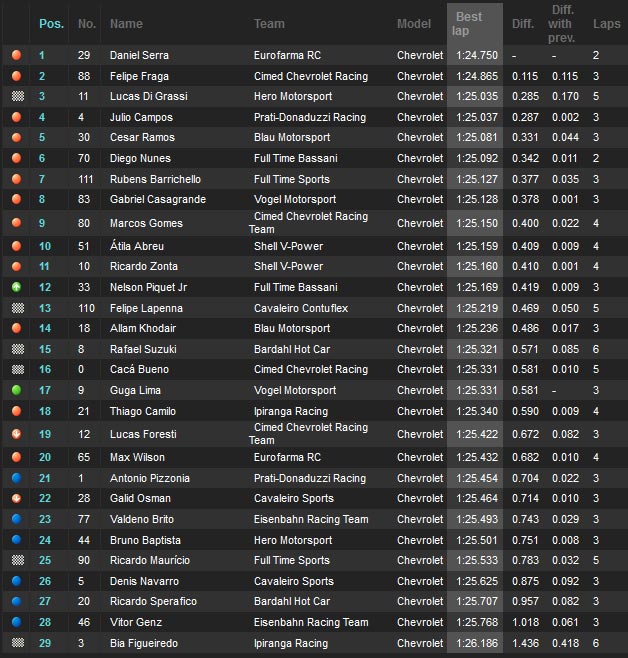Click the orange status icon for Átila Abreu
Screen dimensions: 628x658
(x=16, y=246)
